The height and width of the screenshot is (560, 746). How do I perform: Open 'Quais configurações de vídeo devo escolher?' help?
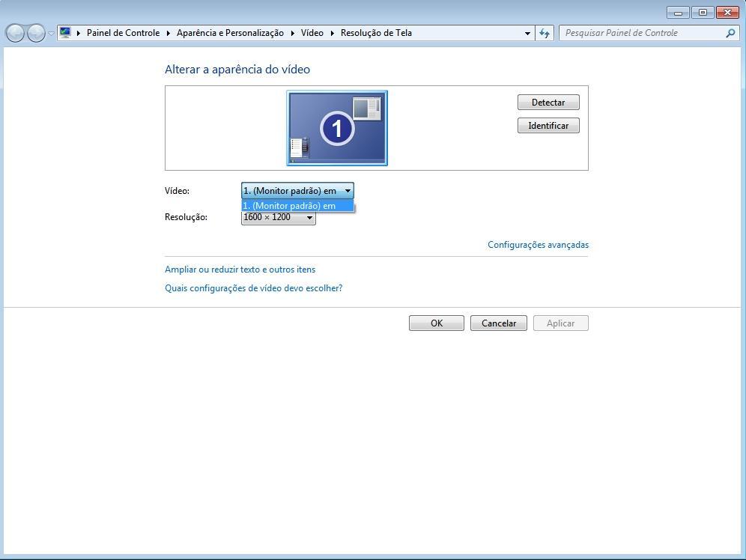(254, 288)
